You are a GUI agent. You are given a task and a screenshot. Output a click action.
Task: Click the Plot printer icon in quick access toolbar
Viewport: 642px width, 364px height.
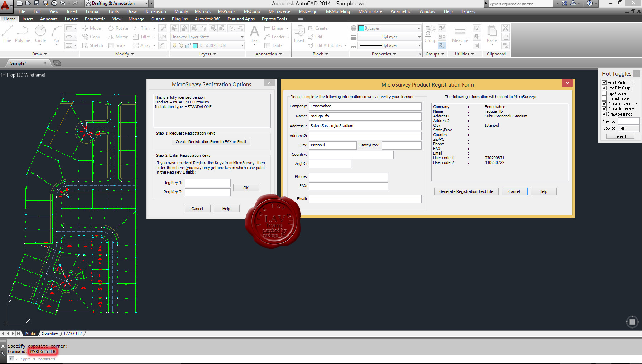54,3
